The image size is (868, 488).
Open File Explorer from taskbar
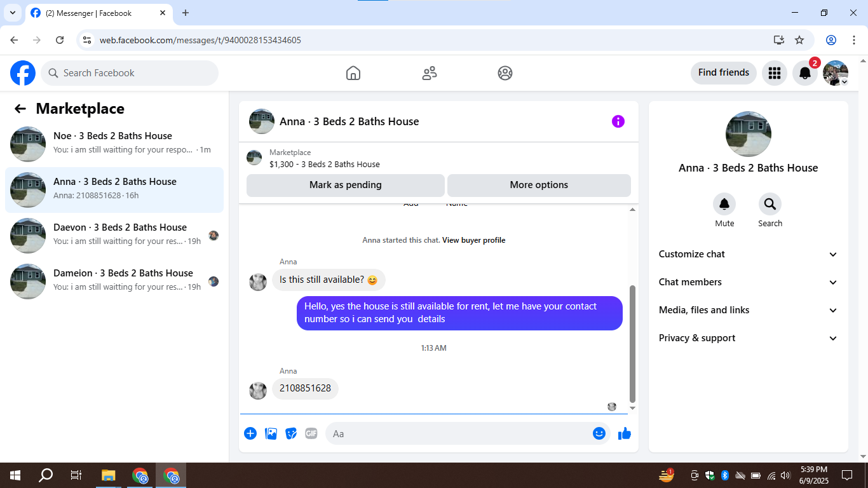tap(109, 475)
